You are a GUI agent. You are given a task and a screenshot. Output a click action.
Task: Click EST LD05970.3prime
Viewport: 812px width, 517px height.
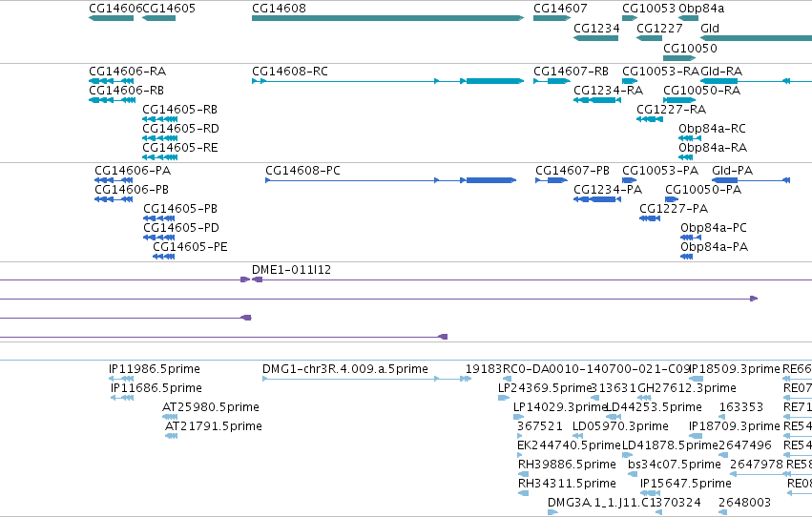[577, 436]
